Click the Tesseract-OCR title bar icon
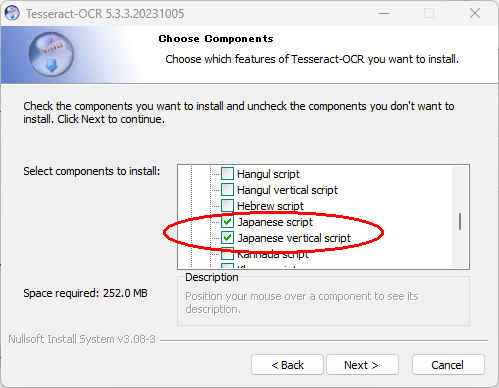Screen dimensions: 499x388 click(12, 13)
